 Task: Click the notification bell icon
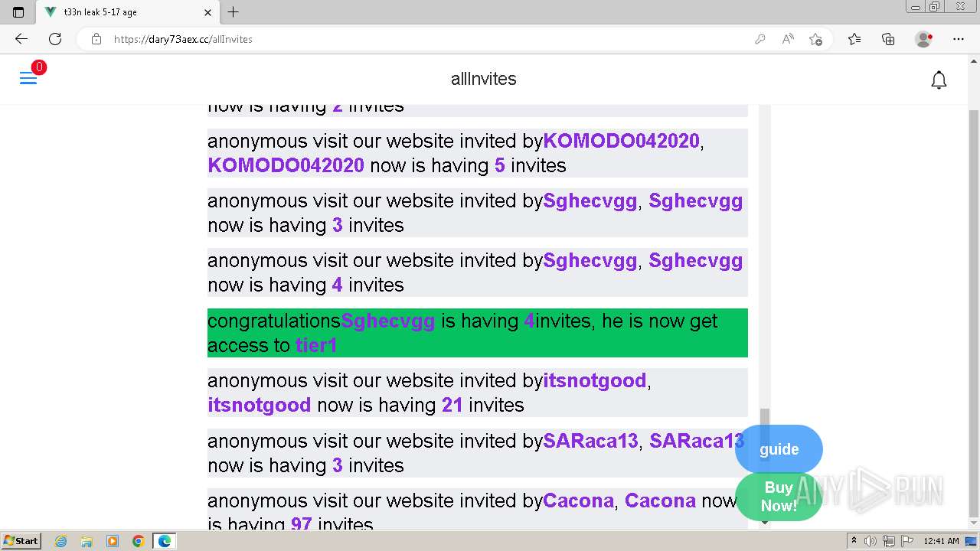939,80
